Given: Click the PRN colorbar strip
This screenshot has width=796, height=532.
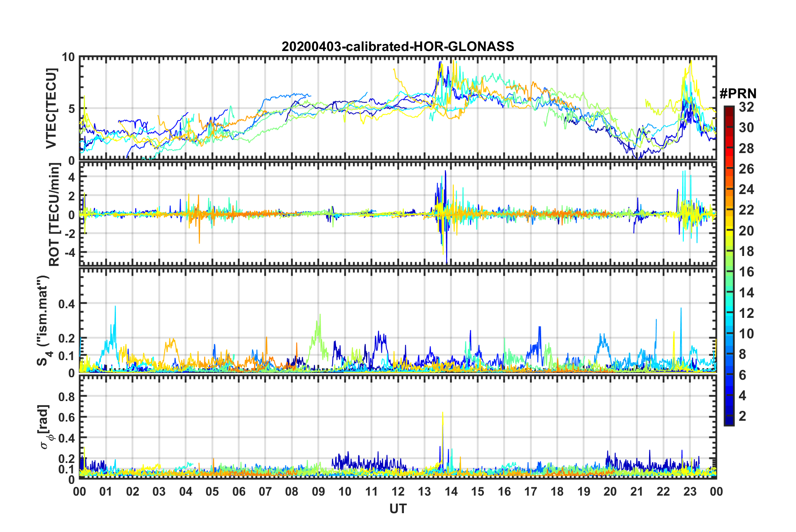Looking at the screenshot, I should coord(729,266).
